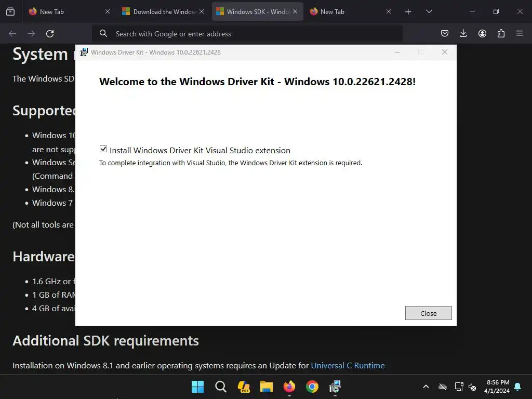Close the Windows Driver Kit dialog window
This screenshot has height=399, width=532.
coord(445,52)
